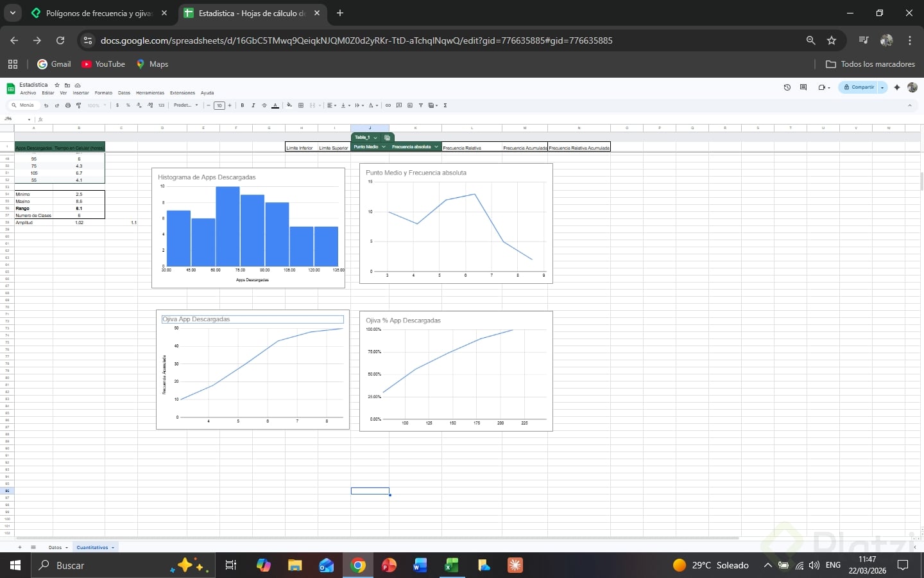The width and height of the screenshot is (924, 578).
Task: Click the Compartir share button
Action: click(x=859, y=87)
